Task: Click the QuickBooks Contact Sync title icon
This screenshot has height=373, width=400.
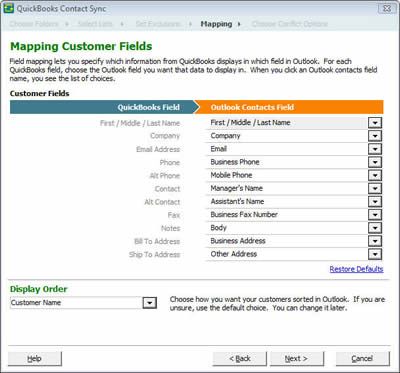Action: pyautogui.click(x=8, y=8)
